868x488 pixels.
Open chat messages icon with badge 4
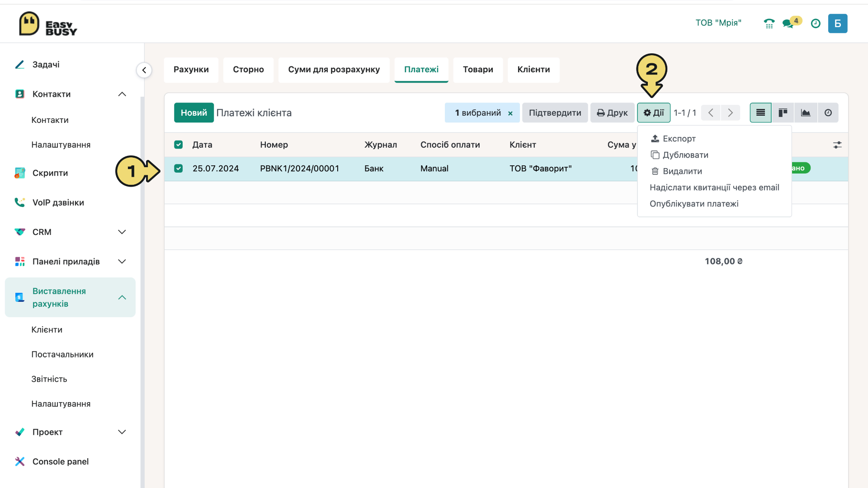point(791,23)
